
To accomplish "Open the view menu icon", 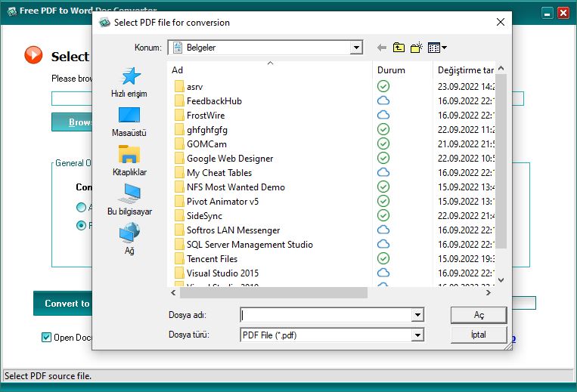I will pyautogui.click(x=437, y=48).
